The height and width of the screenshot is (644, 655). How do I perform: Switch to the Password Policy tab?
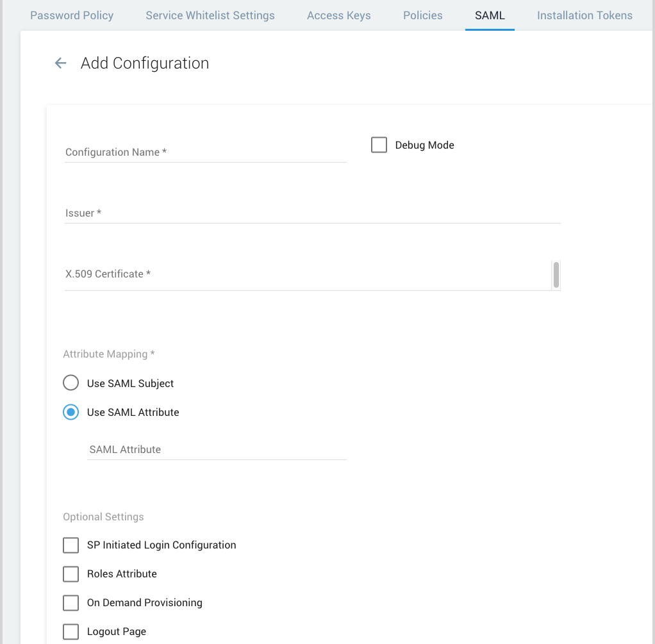pyautogui.click(x=72, y=15)
